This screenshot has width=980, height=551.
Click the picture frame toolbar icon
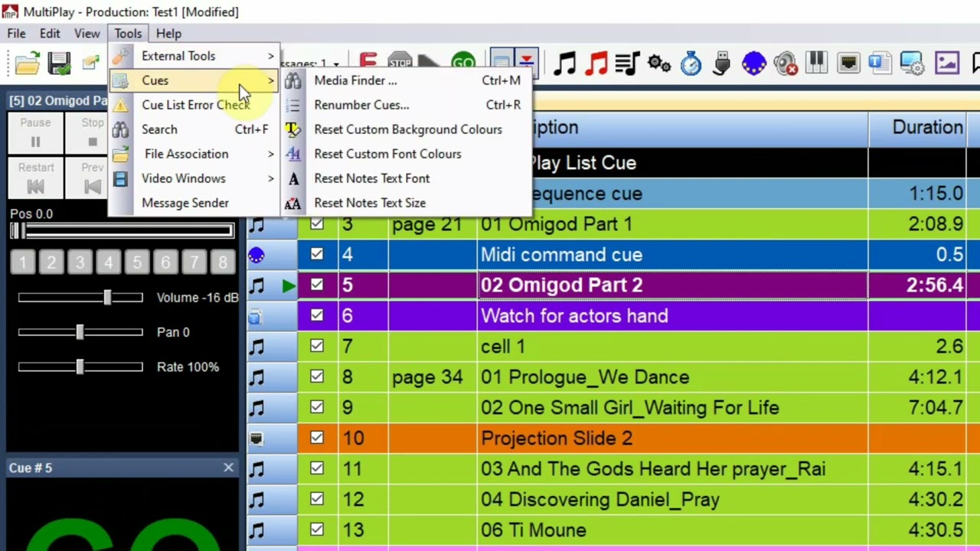click(x=947, y=63)
